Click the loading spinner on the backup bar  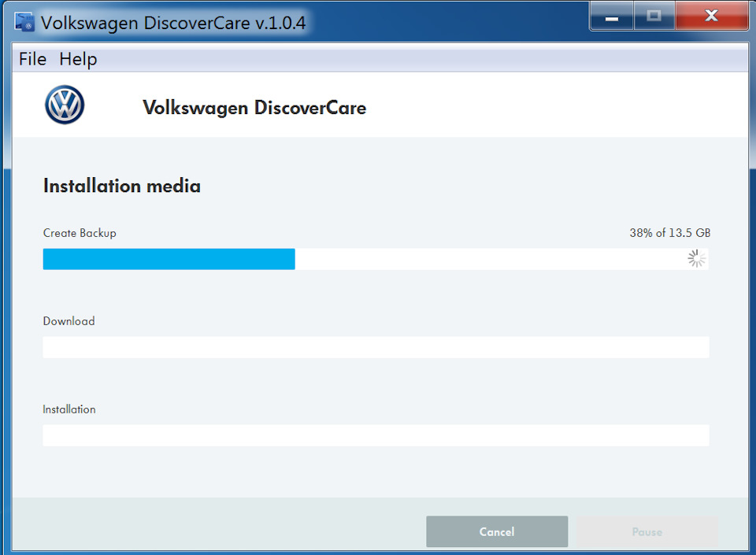(696, 259)
